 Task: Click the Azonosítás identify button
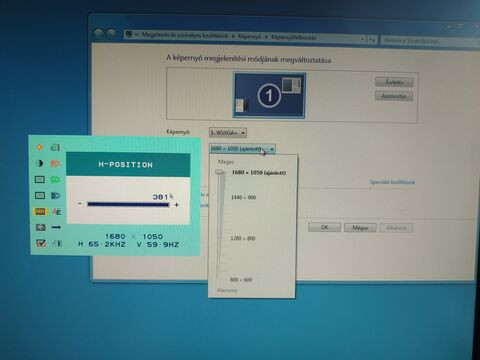(394, 96)
